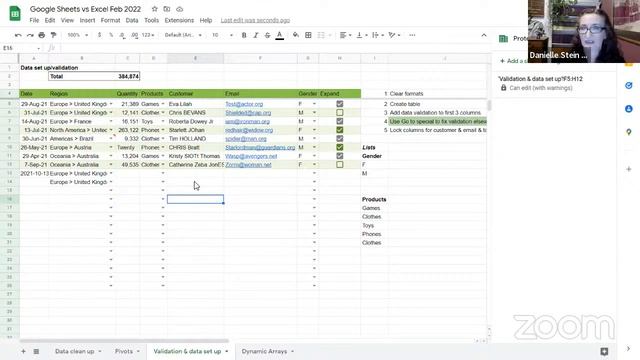Format as percent with the percent icon

coord(111,36)
